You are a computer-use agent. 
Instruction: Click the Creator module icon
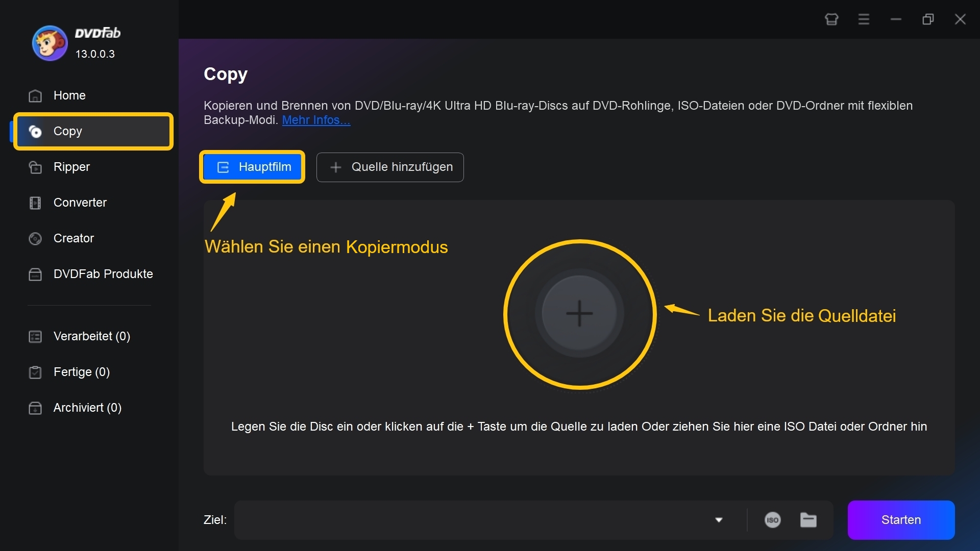36,237
